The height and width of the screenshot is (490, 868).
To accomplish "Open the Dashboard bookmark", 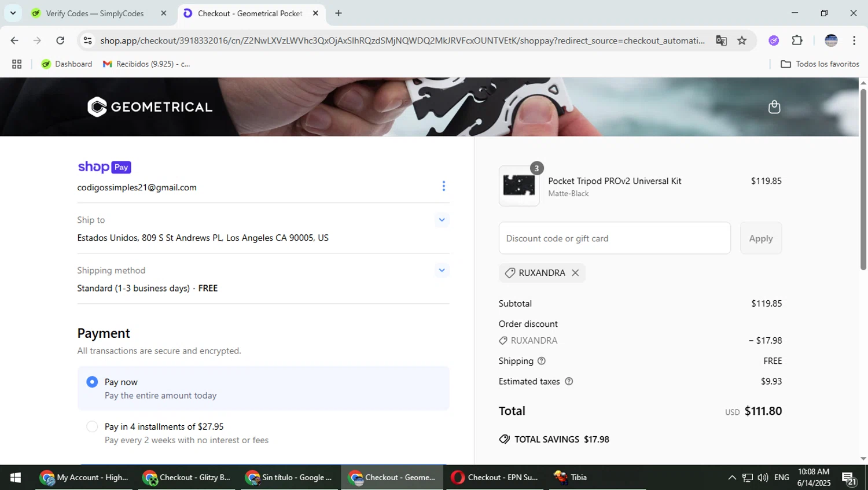I will point(67,64).
